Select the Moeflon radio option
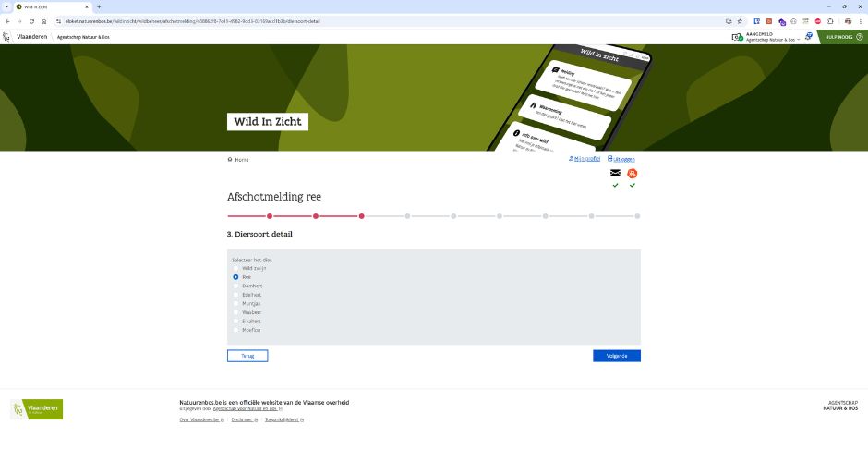The width and height of the screenshot is (868, 462). (x=235, y=330)
